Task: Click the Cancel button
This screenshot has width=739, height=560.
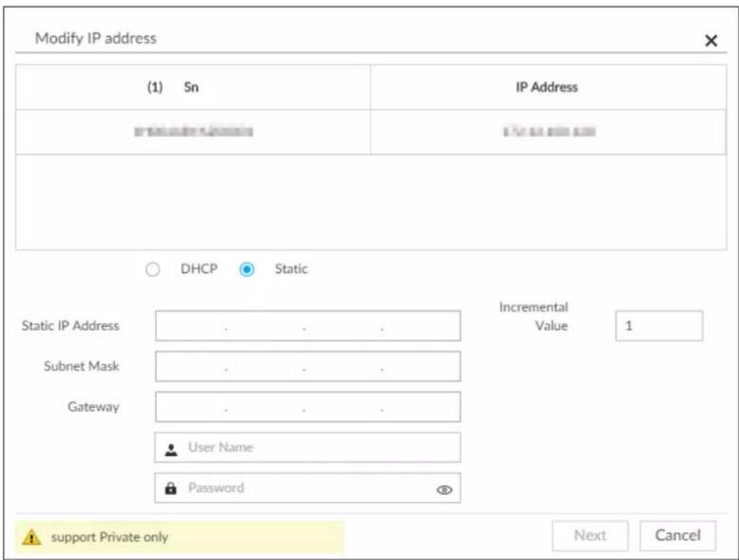Action: [x=677, y=535]
